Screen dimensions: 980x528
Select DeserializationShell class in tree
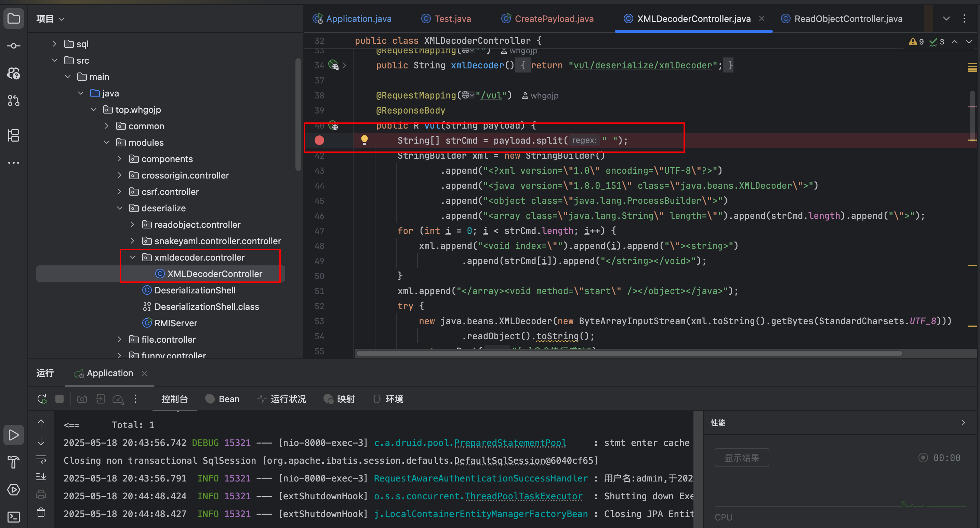(195, 290)
